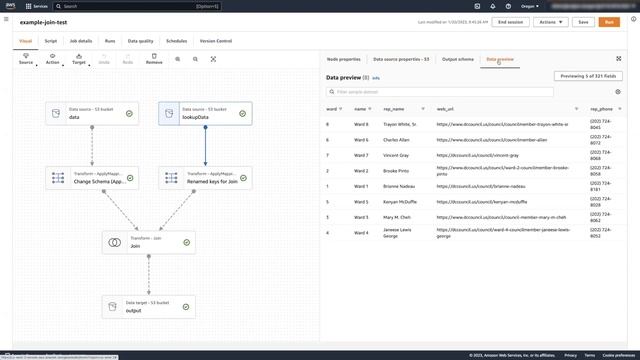Open the Action transform menu
640x360 pixels.
click(x=52, y=59)
